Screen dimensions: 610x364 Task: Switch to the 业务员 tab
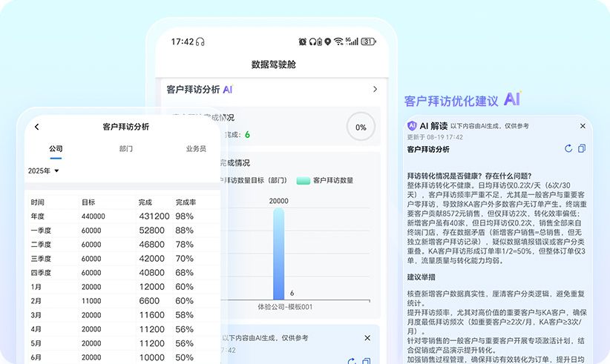(196, 148)
